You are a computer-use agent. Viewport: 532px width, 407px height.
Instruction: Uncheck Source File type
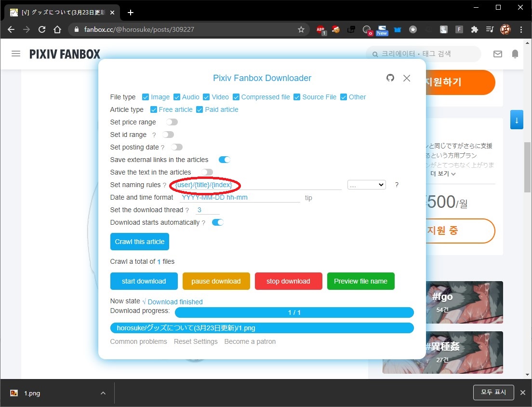coord(297,97)
